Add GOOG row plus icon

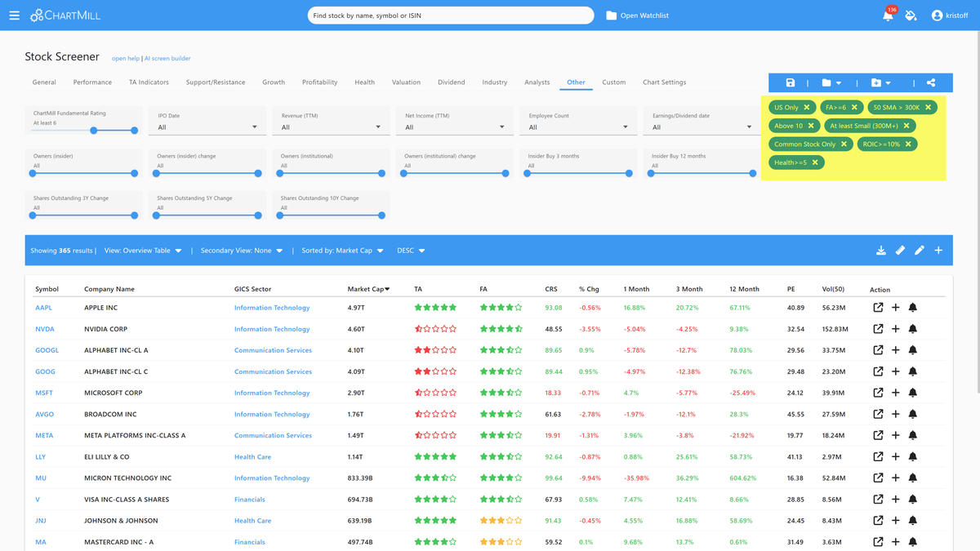click(x=895, y=371)
